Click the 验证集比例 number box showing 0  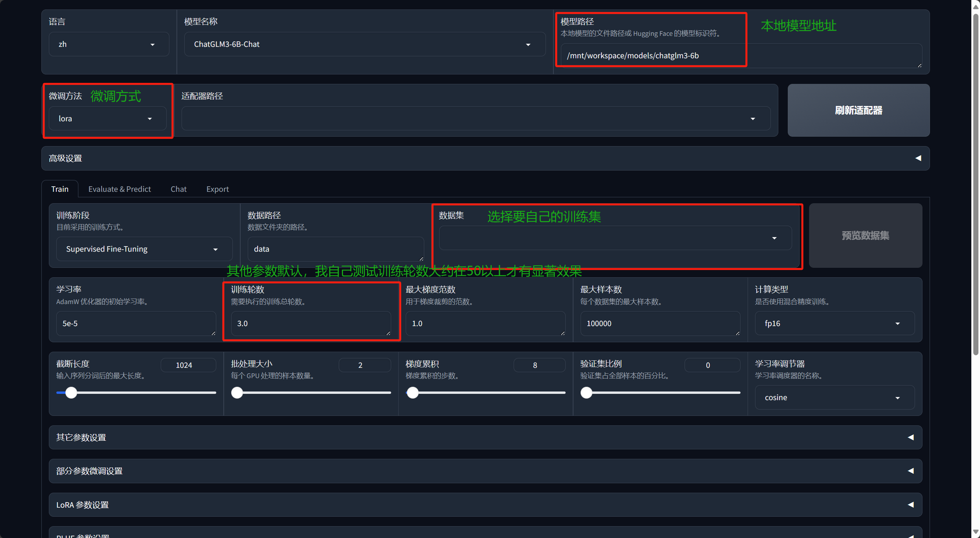713,365
